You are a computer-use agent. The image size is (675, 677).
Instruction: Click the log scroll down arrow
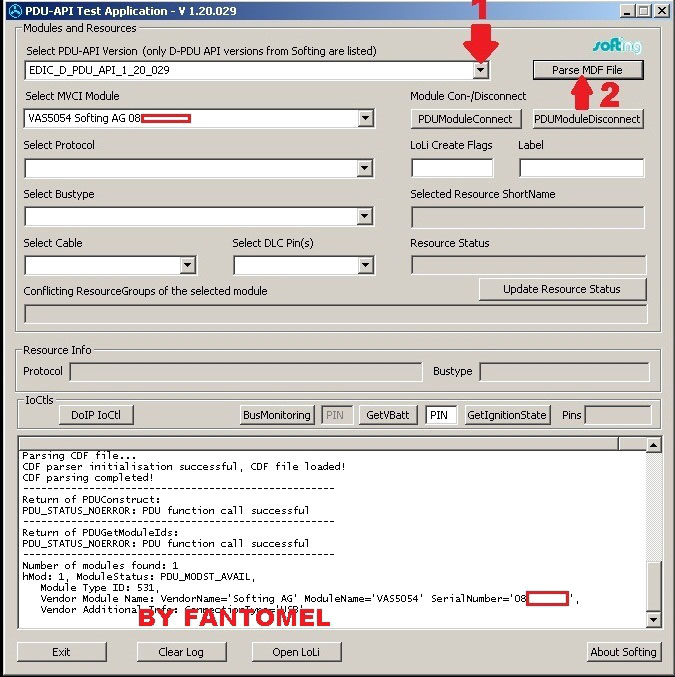point(653,620)
